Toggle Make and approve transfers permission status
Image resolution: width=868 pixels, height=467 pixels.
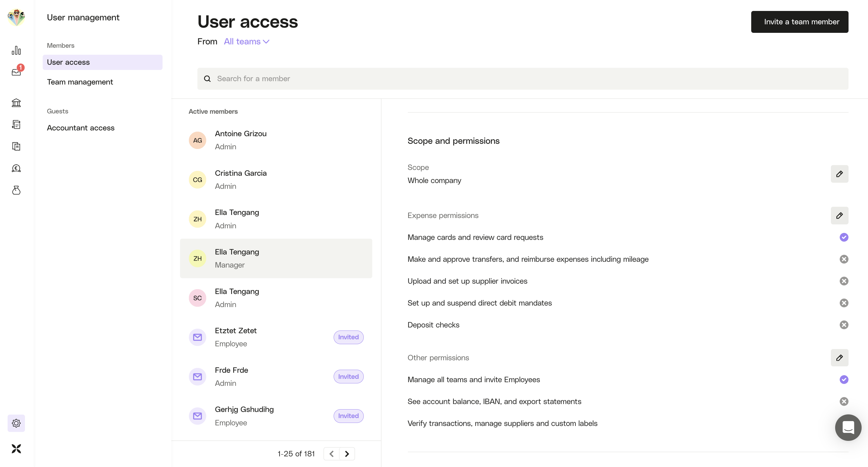coord(844,259)
